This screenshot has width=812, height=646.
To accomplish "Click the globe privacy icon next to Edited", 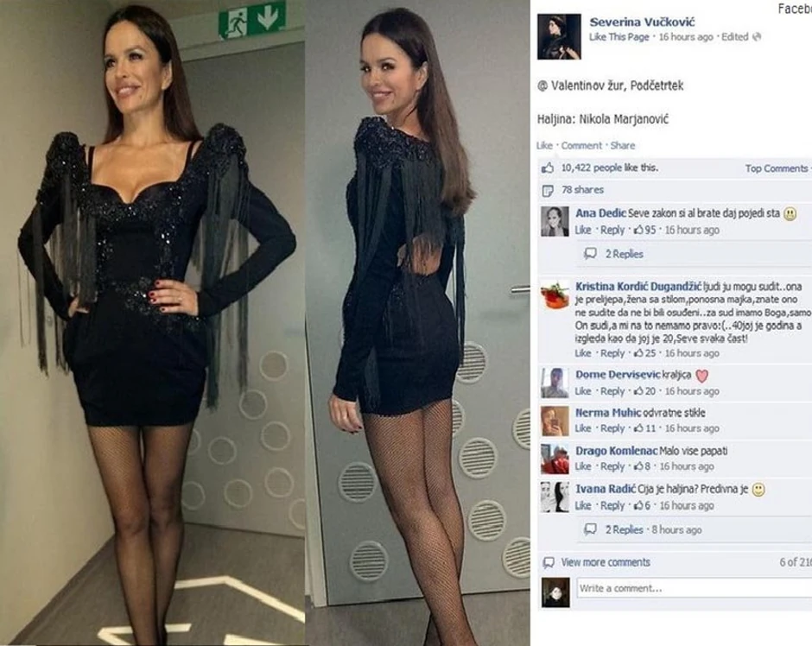I will point(757,37).
